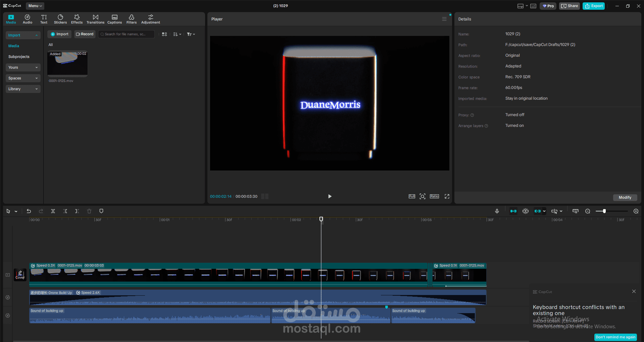This screenshot has width=644, height=342.
Task: Enter full screen player preview
Action: click(x=447, y=196)
